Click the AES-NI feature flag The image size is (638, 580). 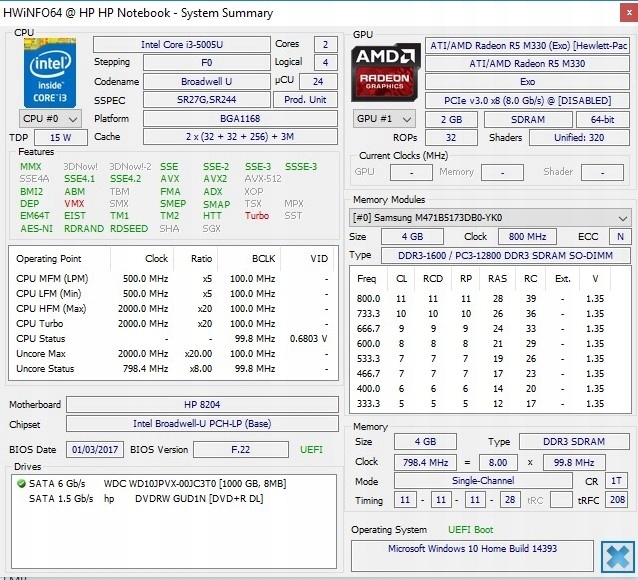tap(37, 229)
